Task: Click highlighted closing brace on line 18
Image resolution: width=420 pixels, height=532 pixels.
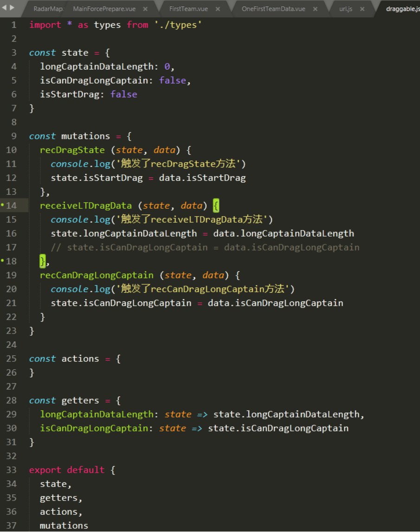Action: click(42, 261)
